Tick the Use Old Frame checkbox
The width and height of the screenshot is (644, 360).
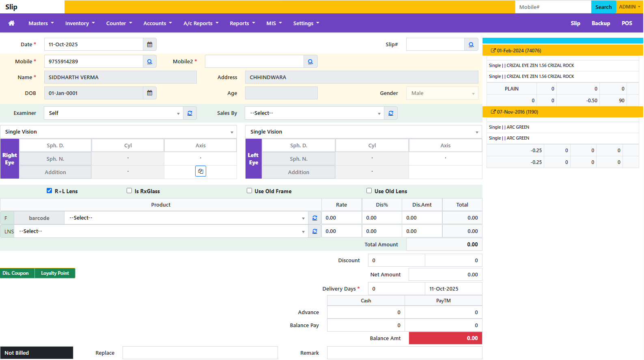[x=250, y=191]
